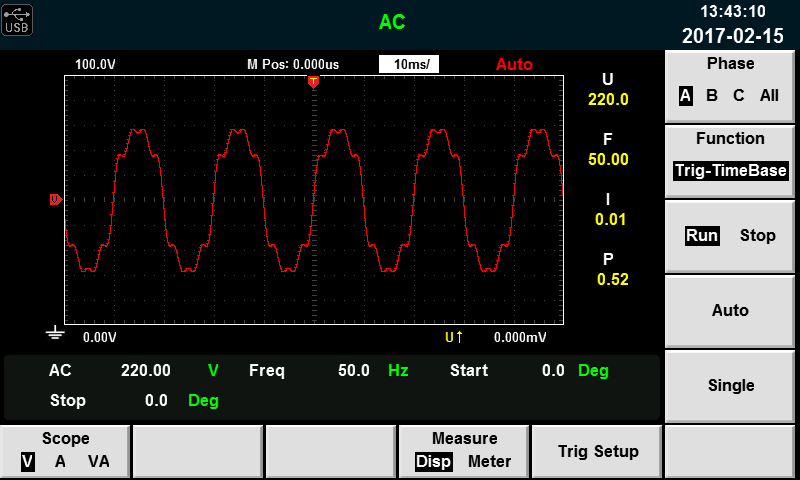Click the AC voltage value 220.00
The width and height of the screenshot is (800, 480).
145,370
